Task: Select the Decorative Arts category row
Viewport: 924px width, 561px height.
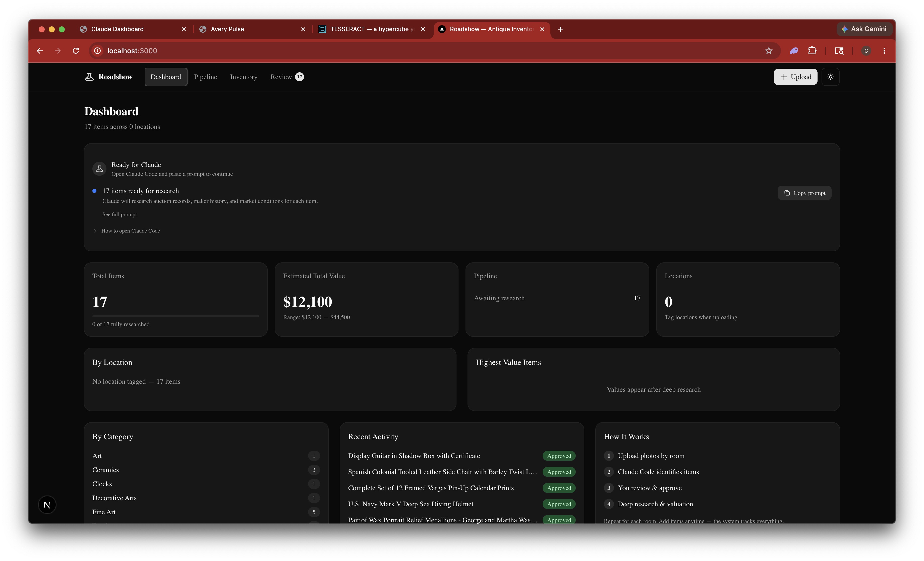Action: (206, 498)
